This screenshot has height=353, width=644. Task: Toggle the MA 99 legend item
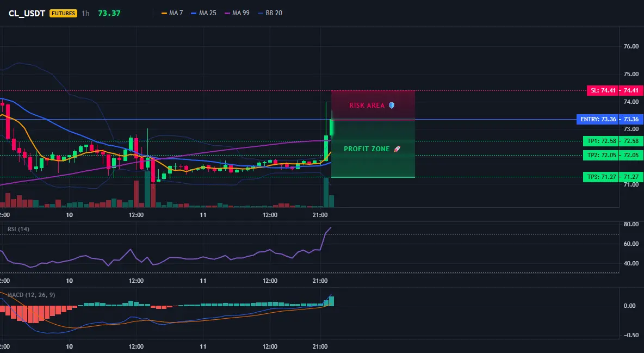(237, 13)
